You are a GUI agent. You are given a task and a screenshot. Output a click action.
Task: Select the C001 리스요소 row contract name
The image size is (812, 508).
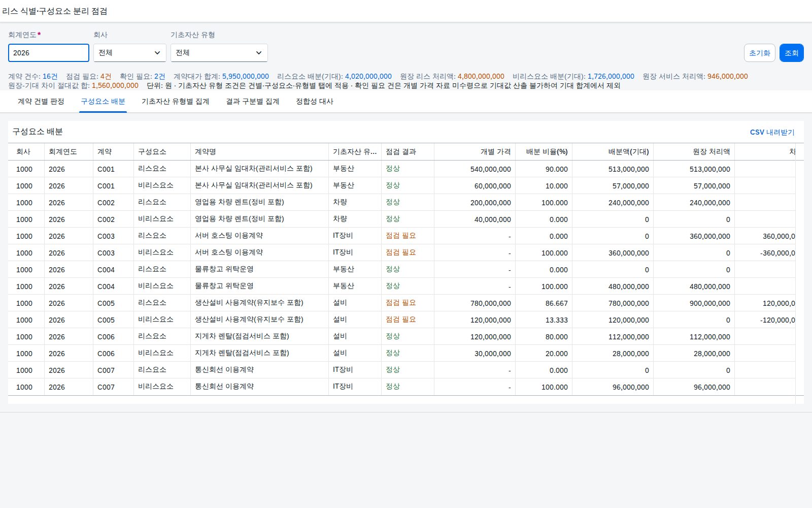[x=254, y=169]
